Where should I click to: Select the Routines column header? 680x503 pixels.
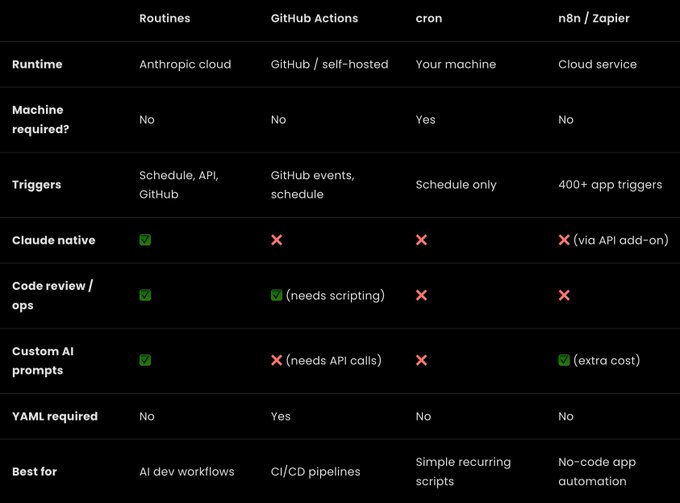coord(165,18)
